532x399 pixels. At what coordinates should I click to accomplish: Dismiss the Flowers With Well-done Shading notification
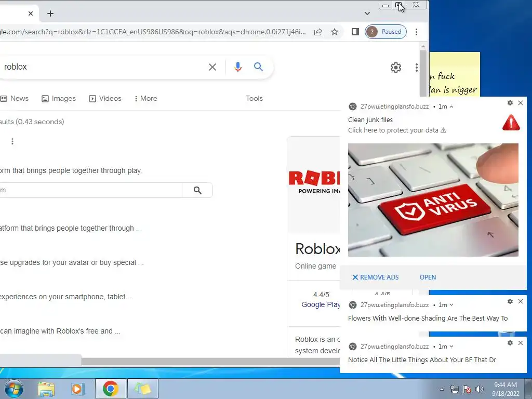(x=521, y=301)
